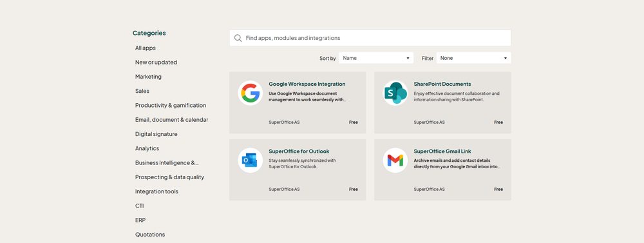Open the SuperOffice for Outlook title
The height and width of the screenshot is (243, 644).
[299, 151]
